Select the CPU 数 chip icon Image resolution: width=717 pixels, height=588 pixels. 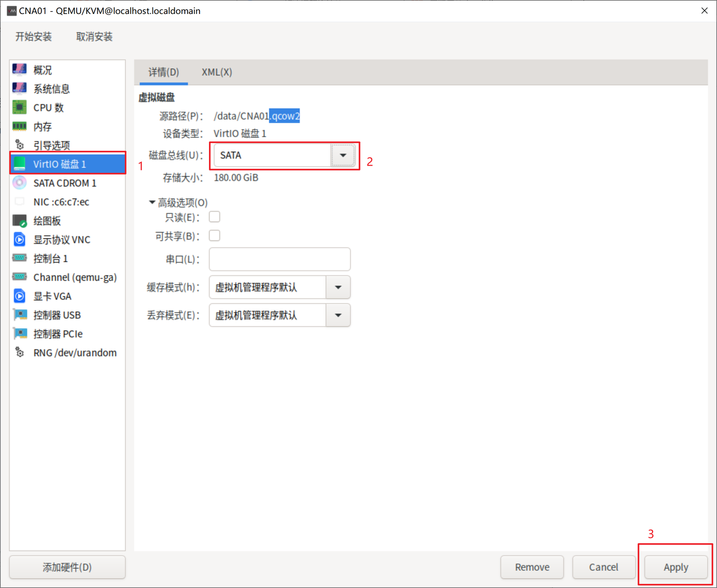pyautogui.click(x=20, y=108)
